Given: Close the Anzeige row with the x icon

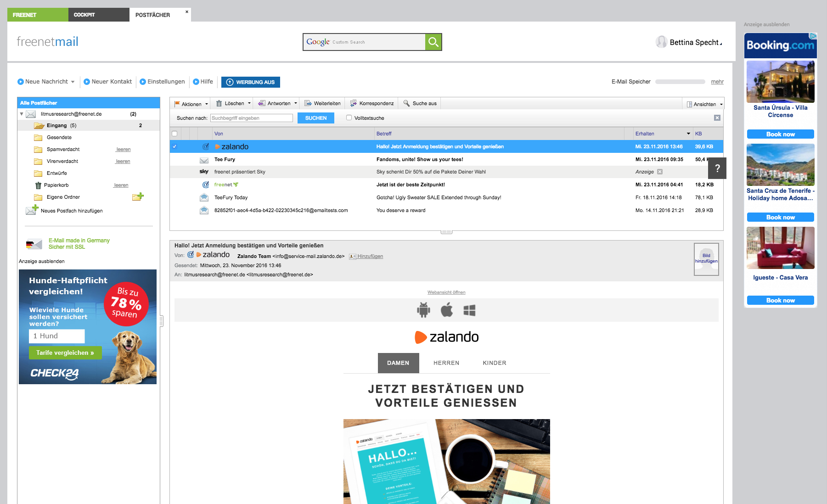Looking at the screenshot, I should [x=659, y=172].
